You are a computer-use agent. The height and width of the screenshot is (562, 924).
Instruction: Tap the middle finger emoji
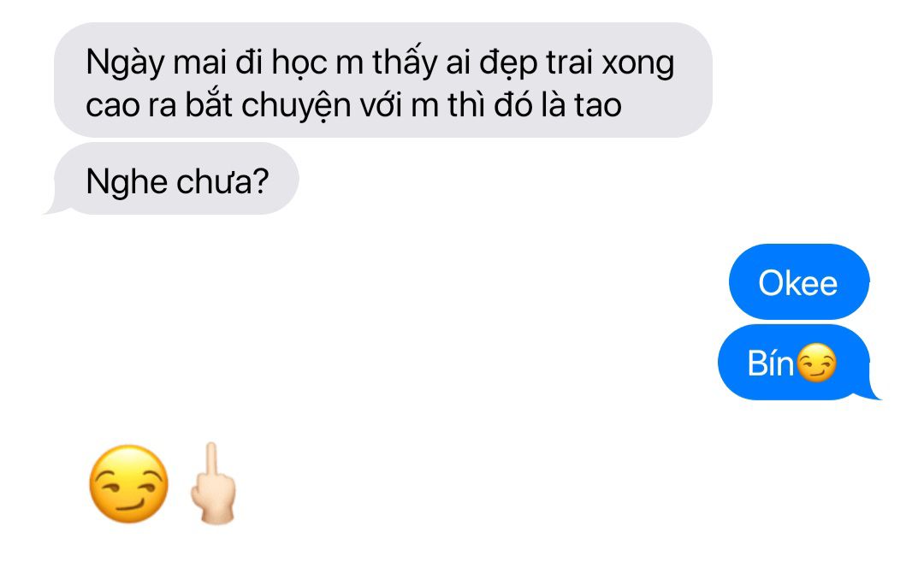(x=213, y=483)
